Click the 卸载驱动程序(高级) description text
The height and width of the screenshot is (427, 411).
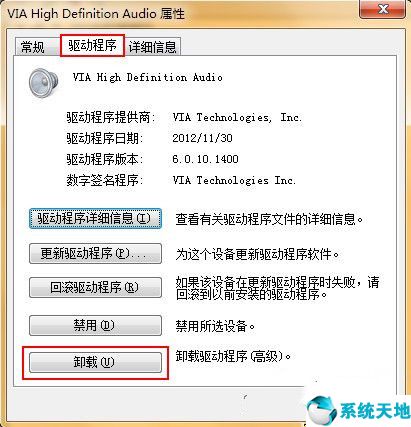tap(233, 356)
